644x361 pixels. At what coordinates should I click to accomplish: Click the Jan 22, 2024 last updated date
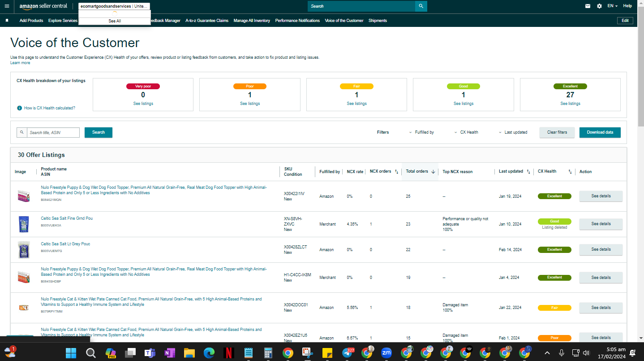(510, 308)
